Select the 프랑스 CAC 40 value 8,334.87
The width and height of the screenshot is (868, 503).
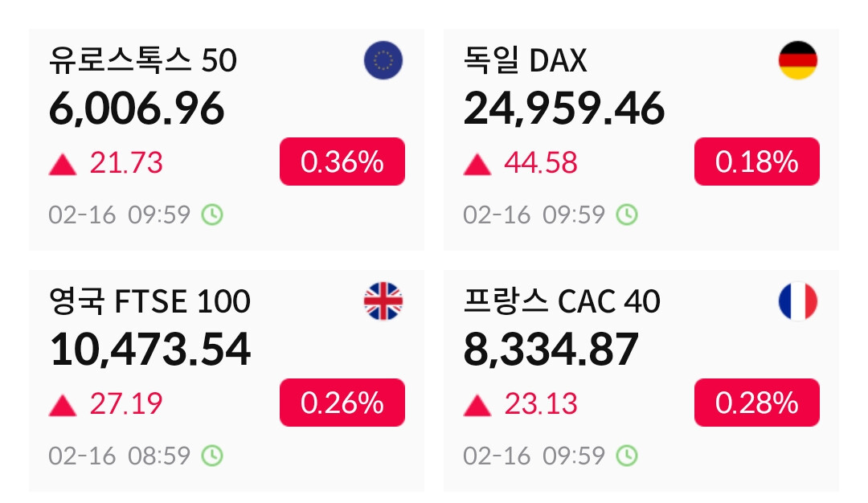click(x=551, y=350)
